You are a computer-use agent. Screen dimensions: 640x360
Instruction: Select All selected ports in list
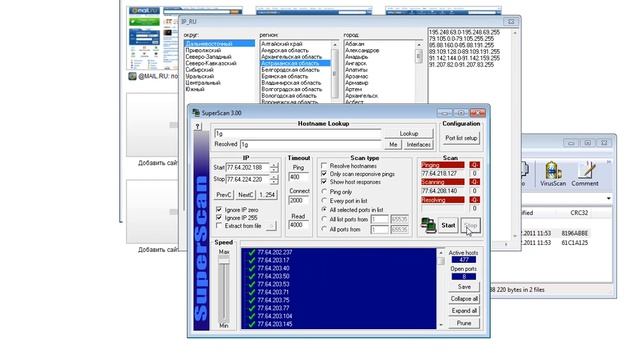tap(324, 209)
